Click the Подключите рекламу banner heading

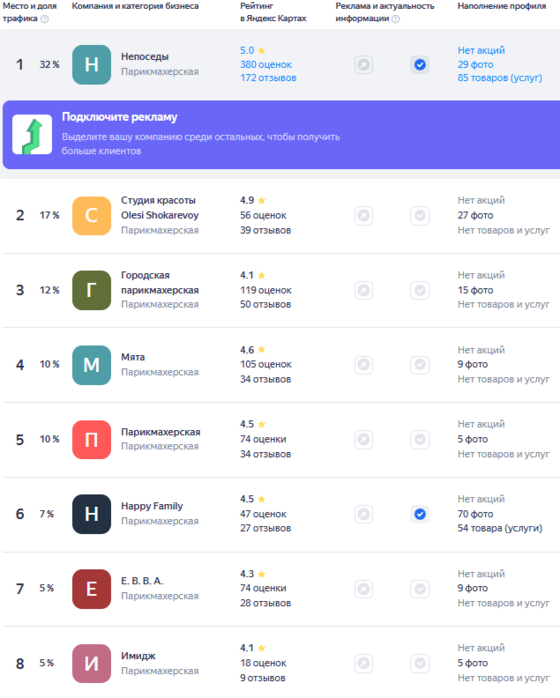point(119,117)
